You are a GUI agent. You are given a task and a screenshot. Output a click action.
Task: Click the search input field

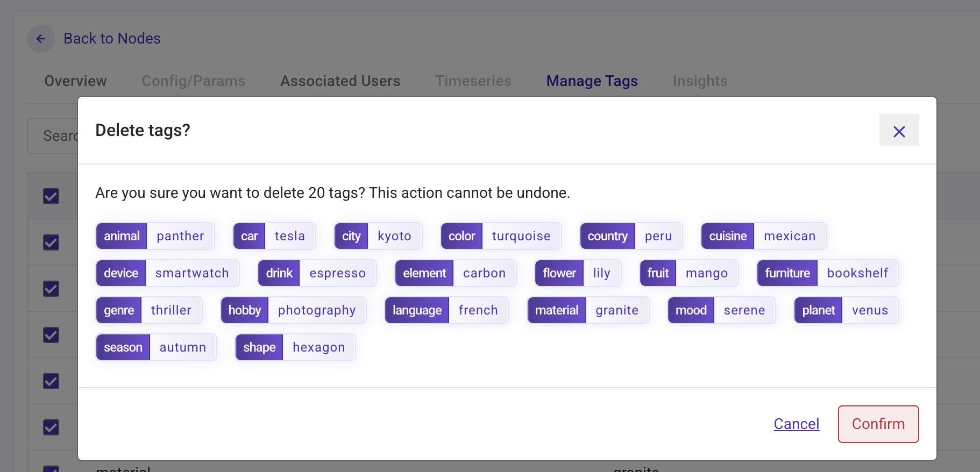point(54,136)
